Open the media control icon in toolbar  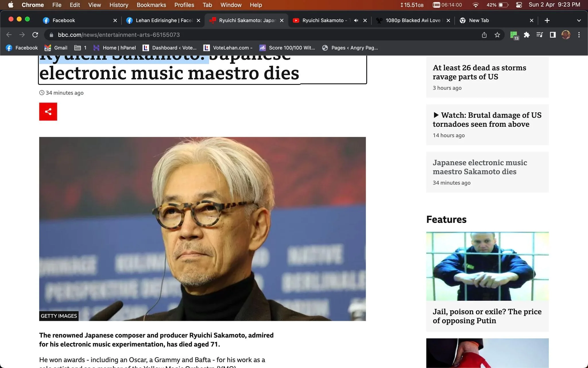(x=539, y=35)
